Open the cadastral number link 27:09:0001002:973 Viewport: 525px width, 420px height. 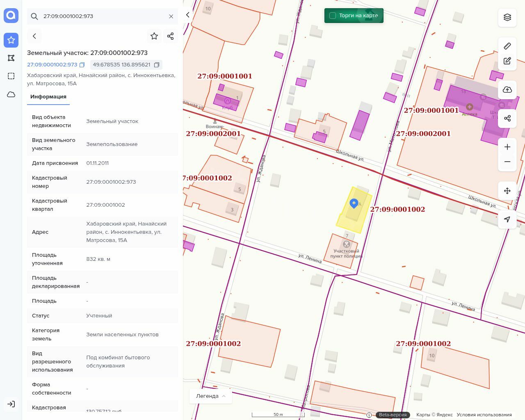52,65
